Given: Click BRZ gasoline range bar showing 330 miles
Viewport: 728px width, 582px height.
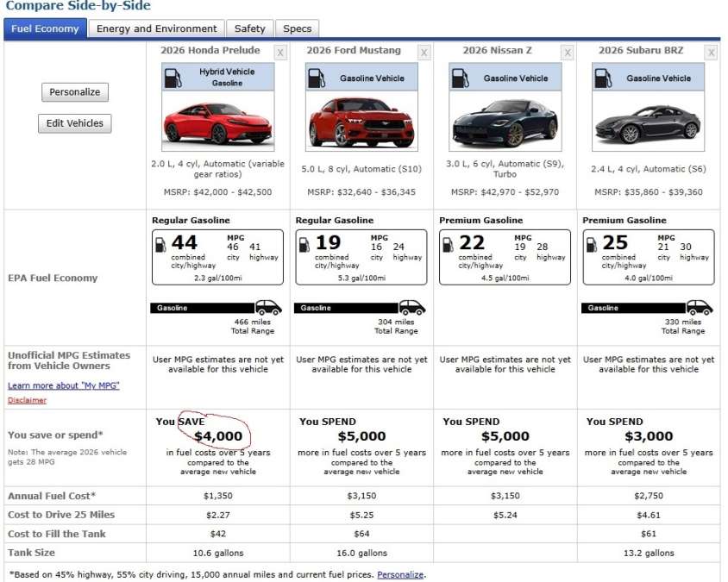Looking at the screenshot, I should (x=633, y=308).
